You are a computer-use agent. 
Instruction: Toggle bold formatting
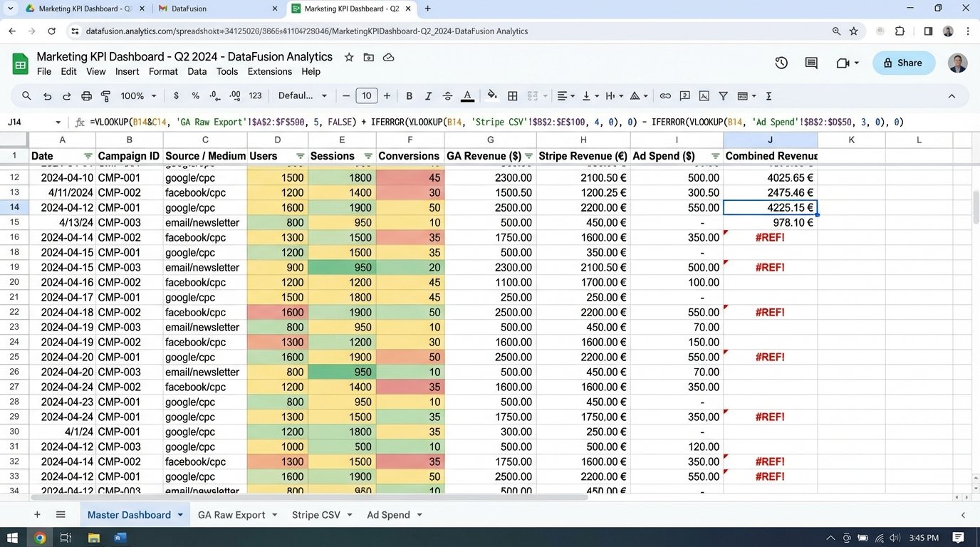[x=409, y=95]
